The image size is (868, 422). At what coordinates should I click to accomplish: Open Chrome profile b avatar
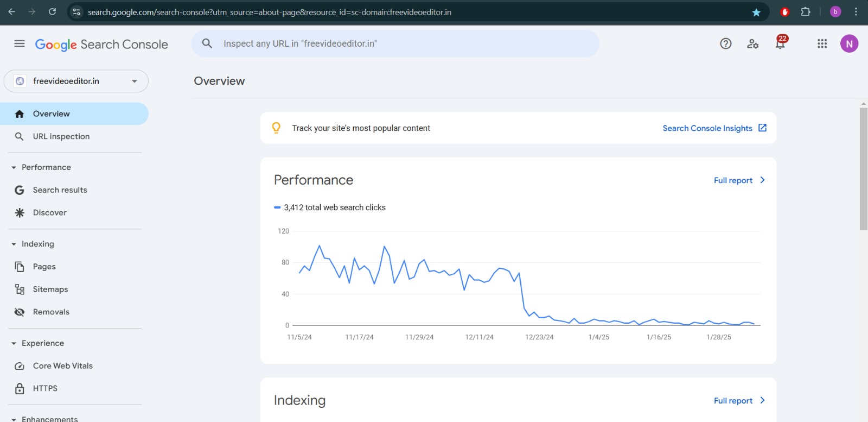pos(835,12)
